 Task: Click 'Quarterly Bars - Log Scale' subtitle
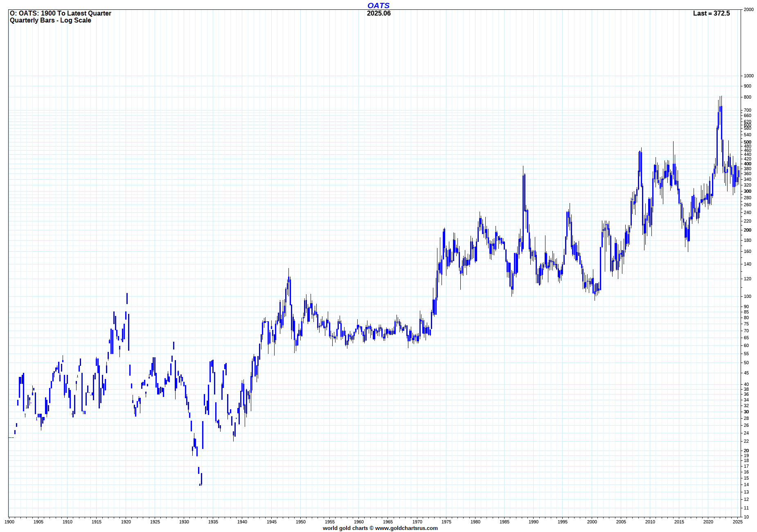pos(50,20)
